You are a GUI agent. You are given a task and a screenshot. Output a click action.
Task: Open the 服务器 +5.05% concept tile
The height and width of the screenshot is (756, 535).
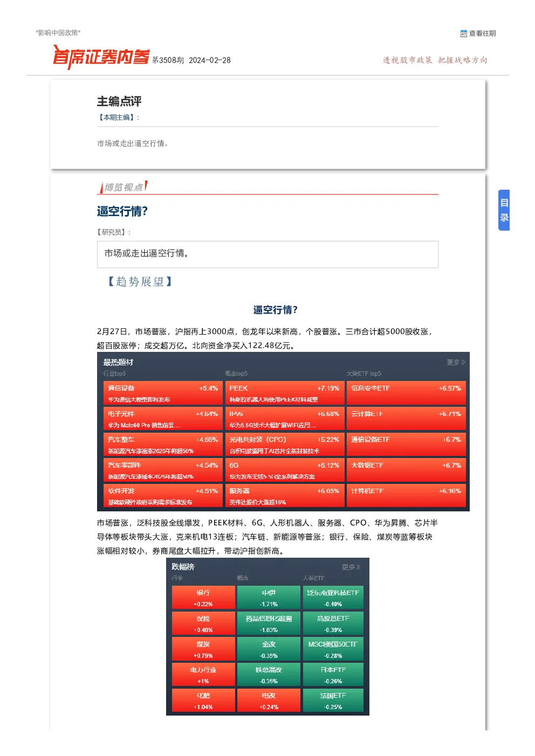[x=284, y=496]
